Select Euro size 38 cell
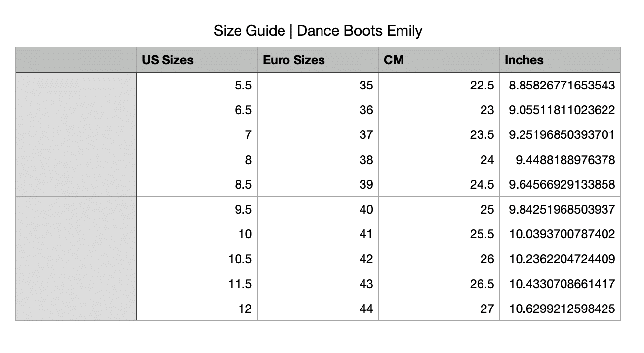This screenshot has width=644, height=353. point(367,159)
